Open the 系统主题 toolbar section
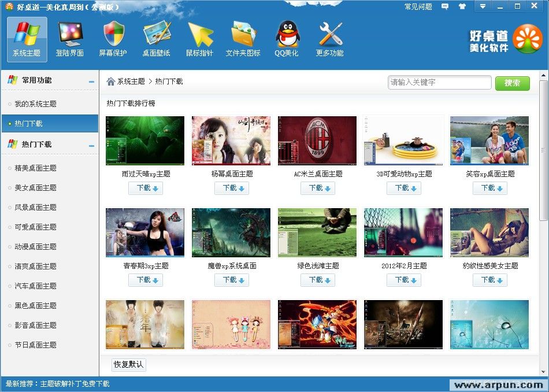 pyautogui.click(x=27, y=39)
